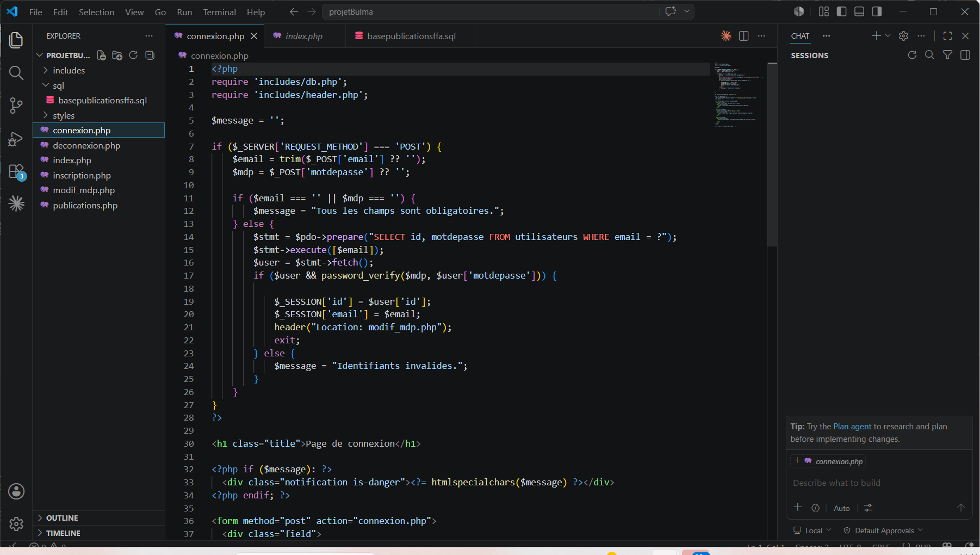Send the chat message with arrow button
Image resolution: width=980 pixels, height=555 pixels.
tap(960, 507)
